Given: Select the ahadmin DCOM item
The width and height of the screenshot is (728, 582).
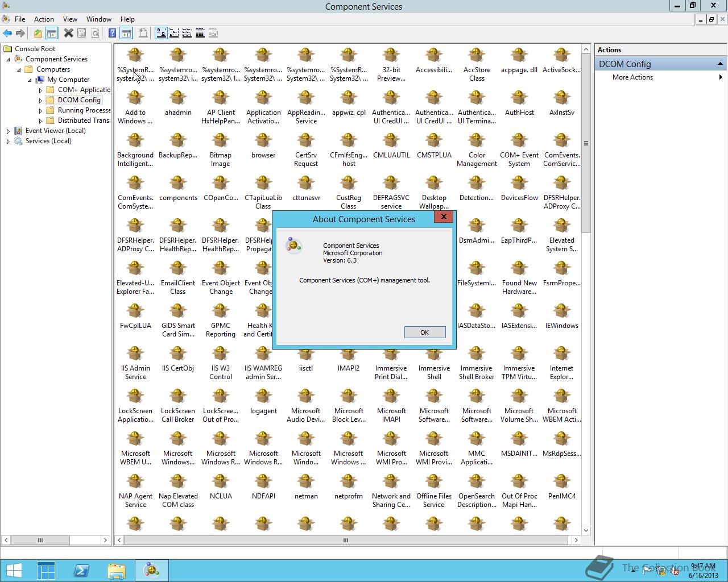Looking at the screenshot, I should tap(178, 104).
